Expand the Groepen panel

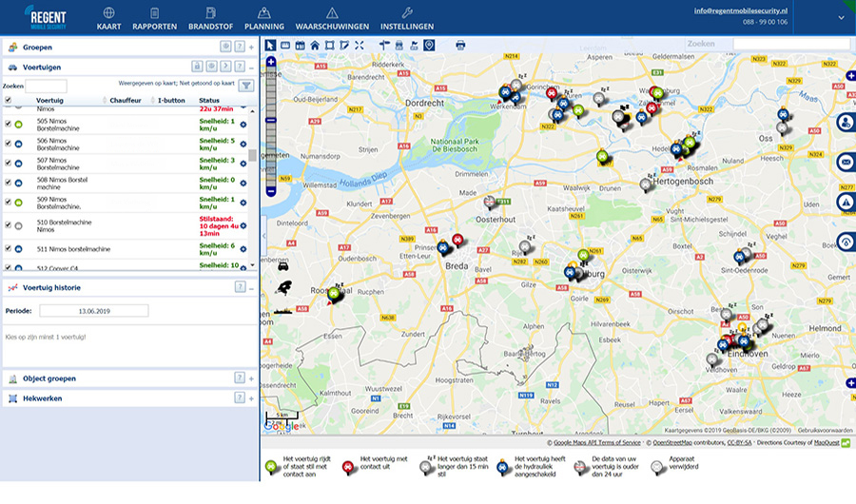(251, 47)
